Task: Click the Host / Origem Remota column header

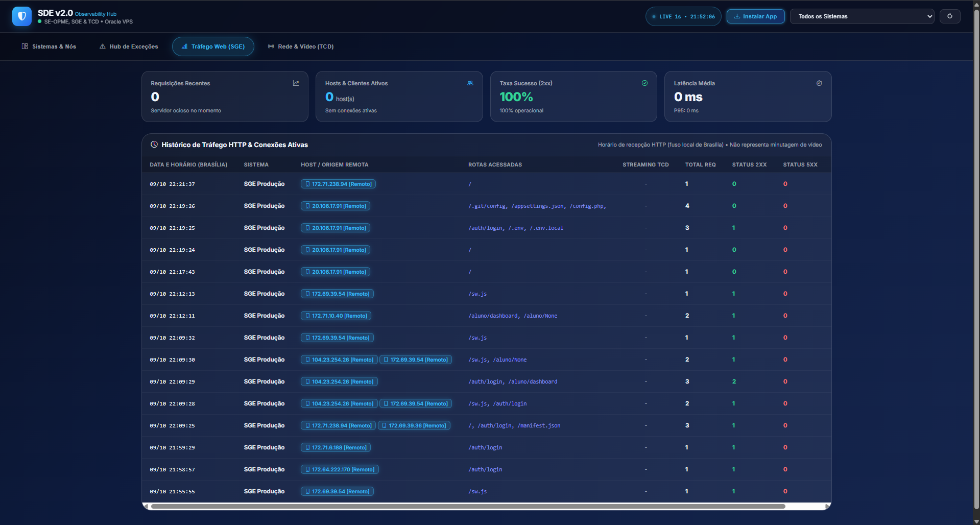Action: [x=334, y=164]
